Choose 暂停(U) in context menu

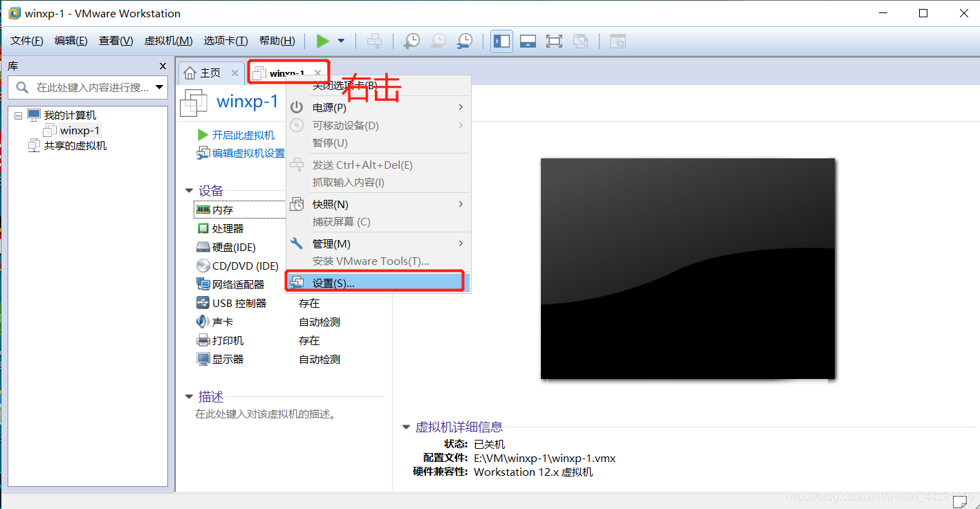[x=378, y=142]
